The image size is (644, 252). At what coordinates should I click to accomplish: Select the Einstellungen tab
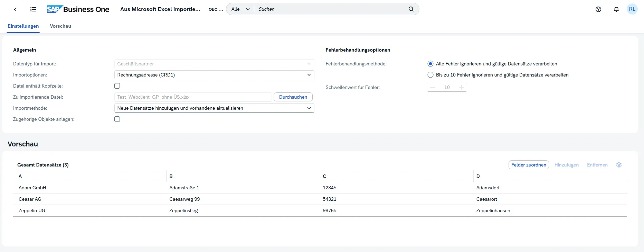[x=23, y=26]
